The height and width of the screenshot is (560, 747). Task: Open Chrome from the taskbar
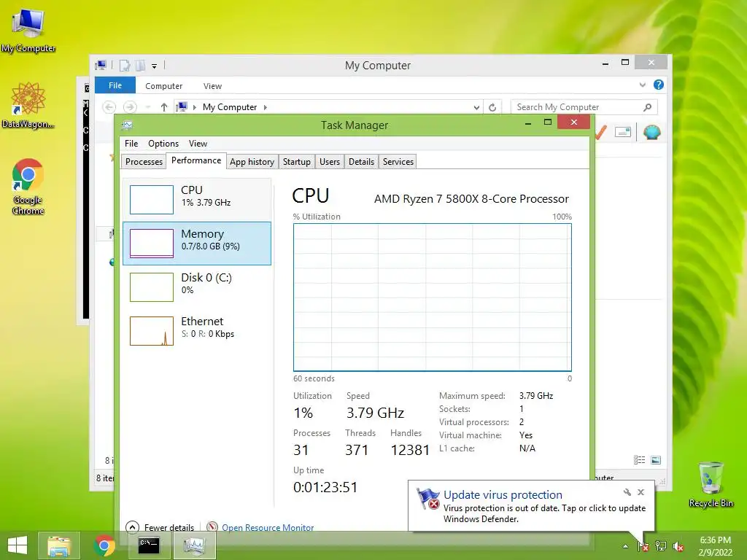pyautogui.click(x=104, y=545)
